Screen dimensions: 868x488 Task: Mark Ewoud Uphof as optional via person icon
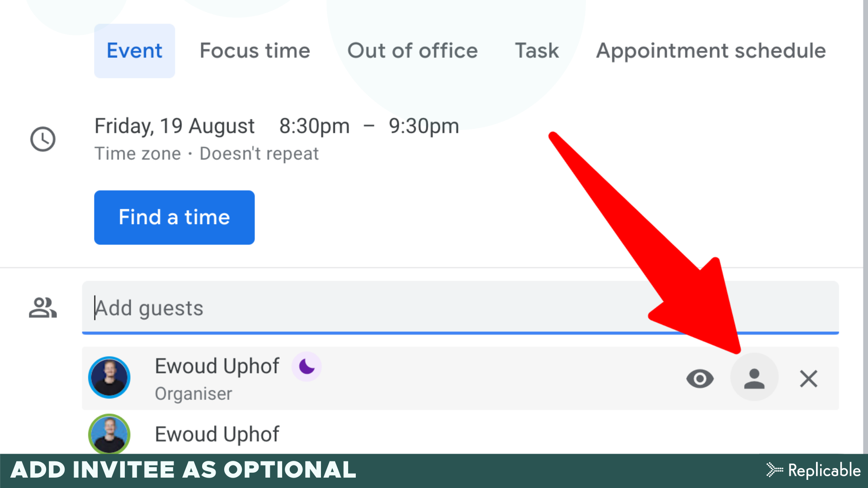754,378
